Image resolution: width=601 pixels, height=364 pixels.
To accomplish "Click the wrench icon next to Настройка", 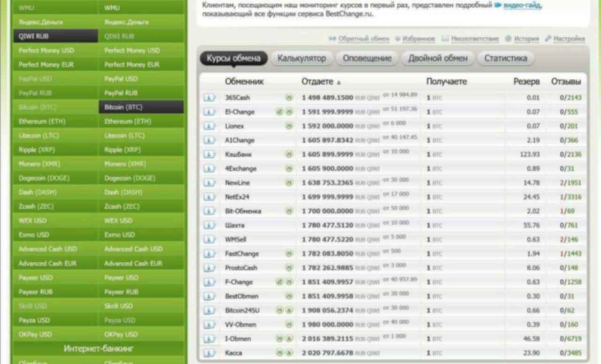I will coord(547,39).
